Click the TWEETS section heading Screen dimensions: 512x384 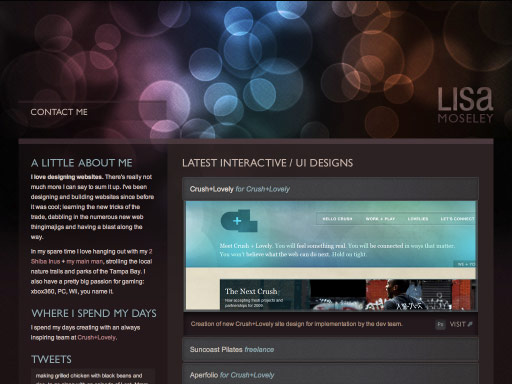click(51, 359)
